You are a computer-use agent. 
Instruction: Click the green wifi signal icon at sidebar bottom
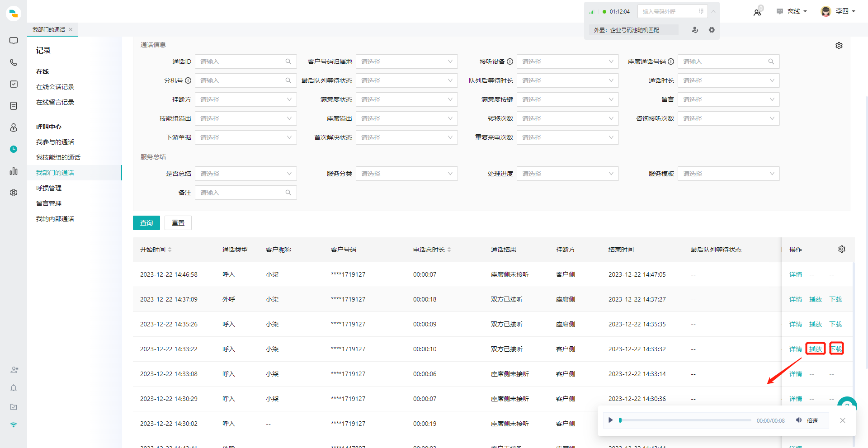coord(14,425)
